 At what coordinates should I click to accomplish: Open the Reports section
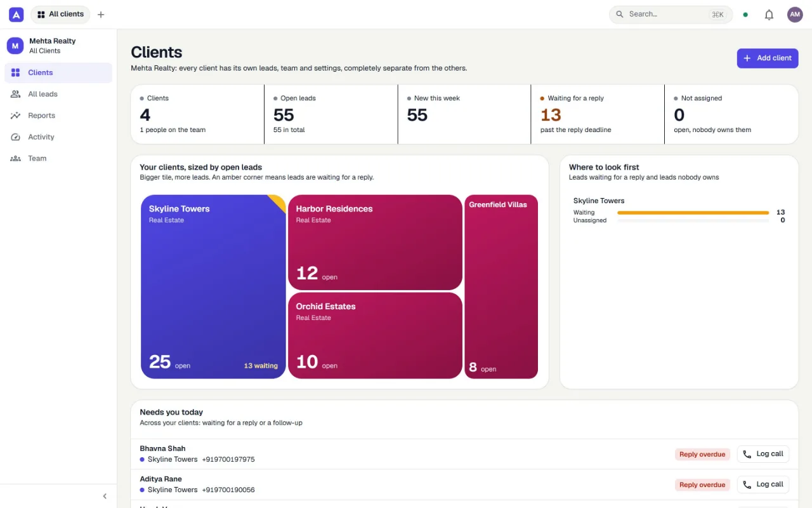click(58, 116)
